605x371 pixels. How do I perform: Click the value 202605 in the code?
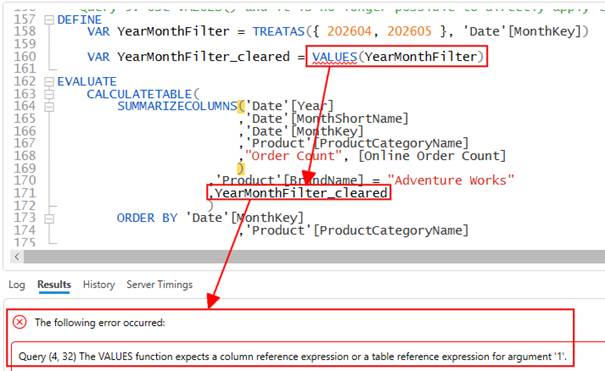pyautogui.click(x=409, y=32)
